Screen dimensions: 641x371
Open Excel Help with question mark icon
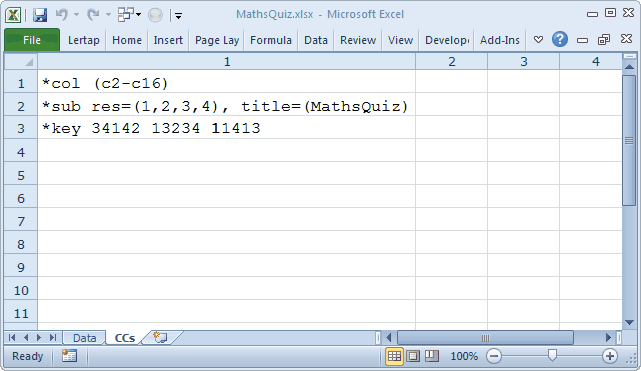(560, 39)
